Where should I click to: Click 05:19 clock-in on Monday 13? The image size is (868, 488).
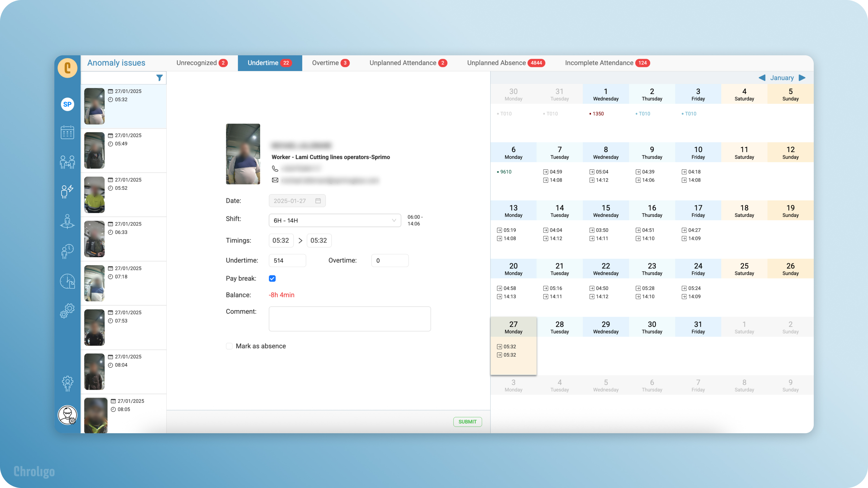click(x=506, y=230)
